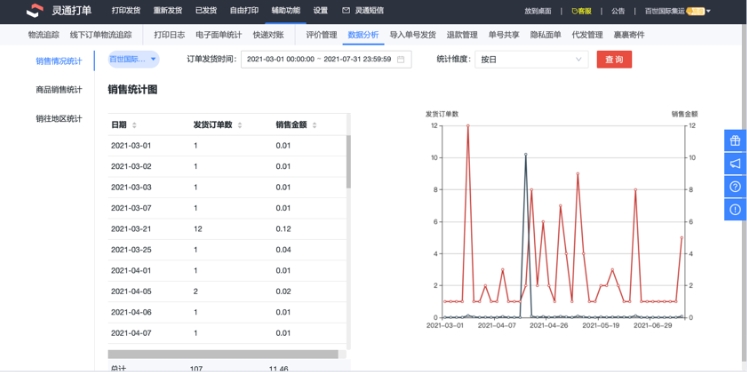Click the 2021-03-02 date cell
The image size is (747, 372).
[131, 167]
